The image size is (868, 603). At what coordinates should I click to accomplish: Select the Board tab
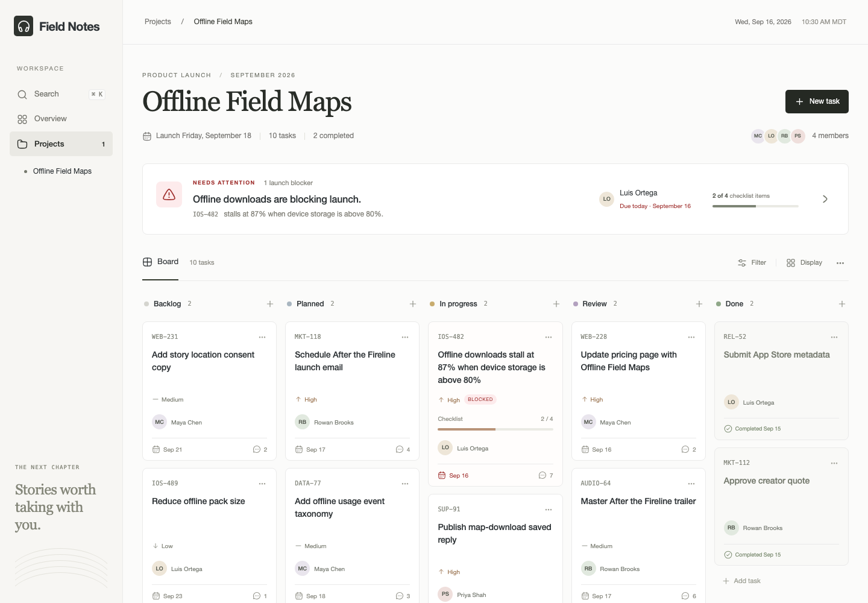[160, 262]
